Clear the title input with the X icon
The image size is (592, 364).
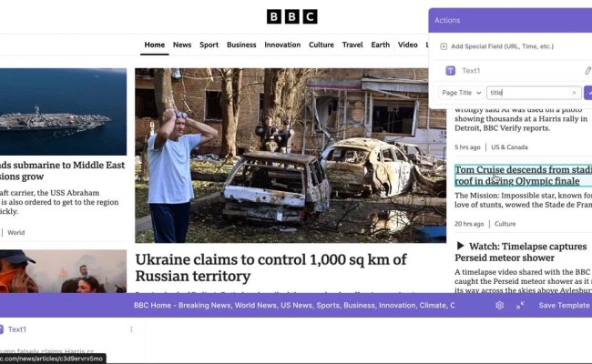click(x=575, y=93)
